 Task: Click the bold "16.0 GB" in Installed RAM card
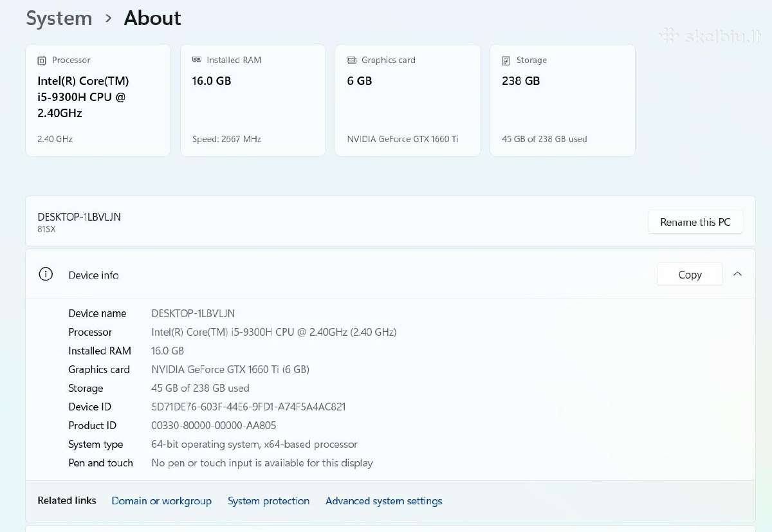point(212,81)
